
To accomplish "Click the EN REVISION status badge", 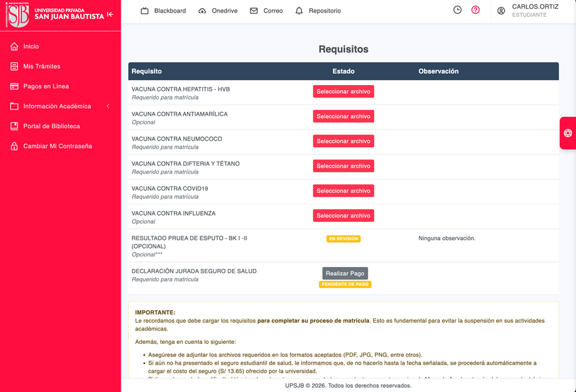I will [343, 239].
